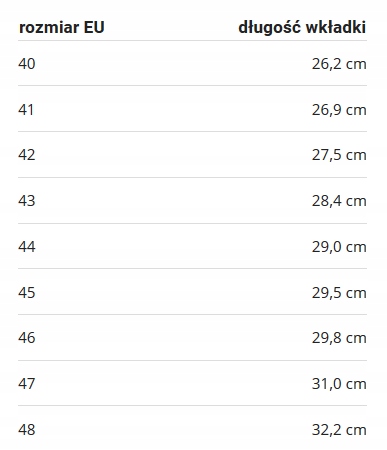Screen dimensions: 387x450
Task: Select size 41 in the table
Action: click(26, 110)
